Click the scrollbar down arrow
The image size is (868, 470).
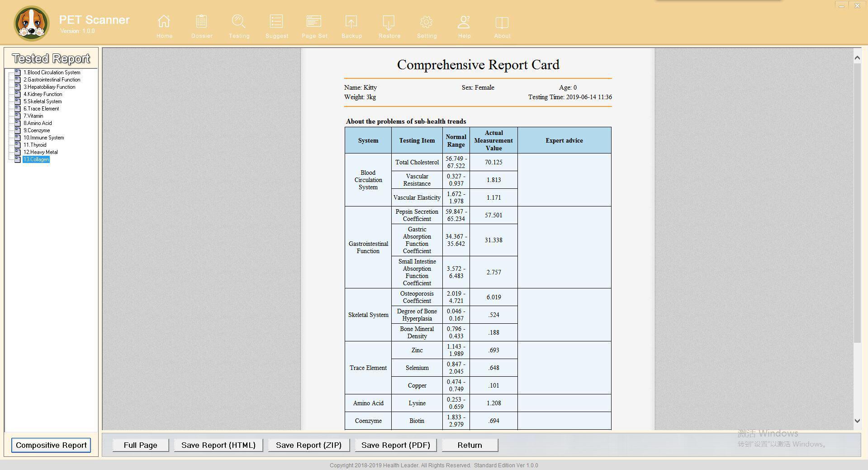(x=857, y=421)
